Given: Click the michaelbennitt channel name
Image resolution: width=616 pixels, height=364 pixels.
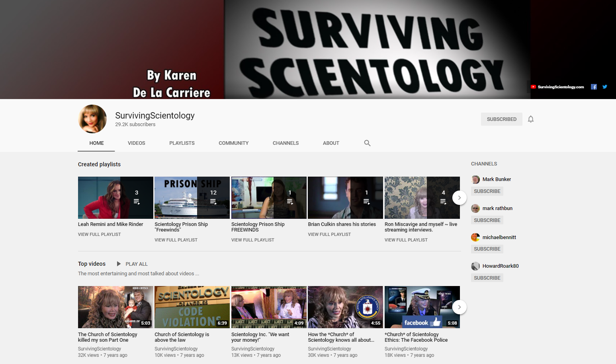Looking at the screenshot, I should tap(499, 237).
